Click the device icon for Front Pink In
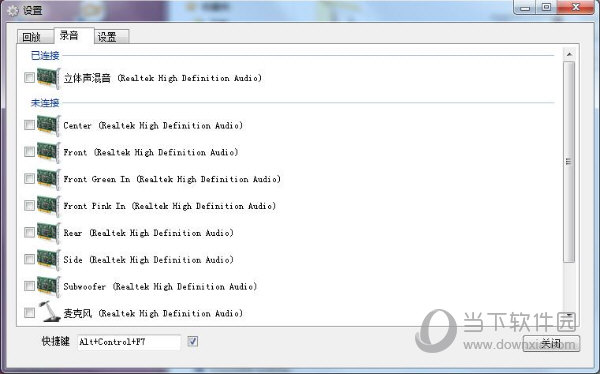Image resolution: width=600 pixels, height=374 pixels. 49,206
